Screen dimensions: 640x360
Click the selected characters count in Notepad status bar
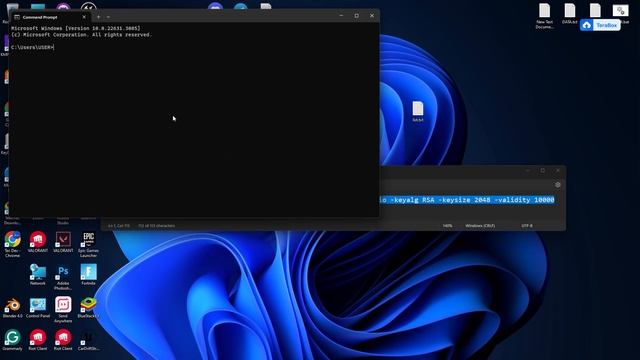(156, 226)
